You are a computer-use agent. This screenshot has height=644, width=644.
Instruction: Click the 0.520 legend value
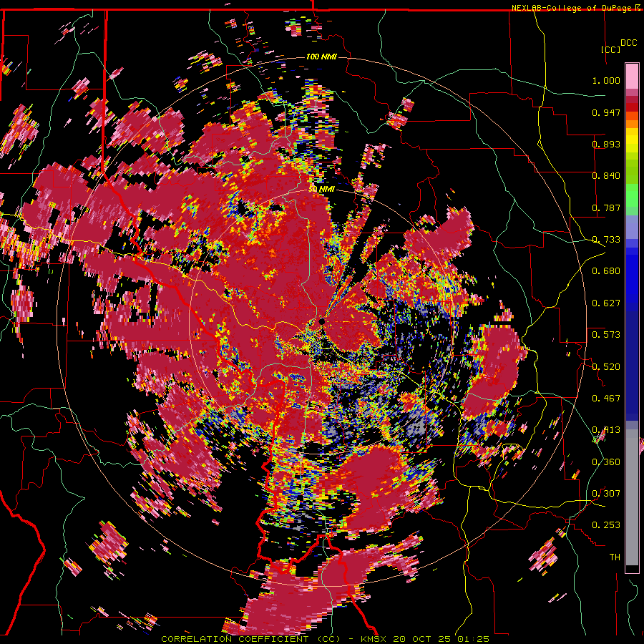[x=606, y=367]
